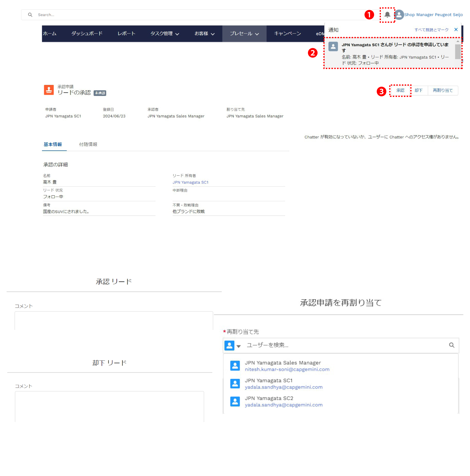The image size is (470, 476).
Task: Open the ダッシュボード navigation item
Action: pyautogui.click(x=87, y=34)
